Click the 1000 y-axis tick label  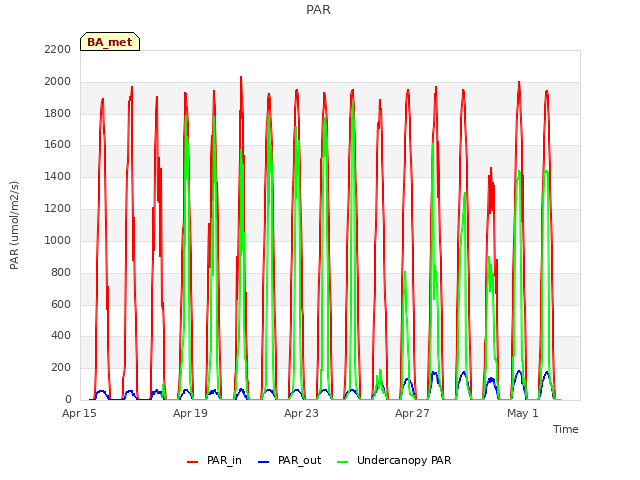pyautogui.click(x=58, y=240)
